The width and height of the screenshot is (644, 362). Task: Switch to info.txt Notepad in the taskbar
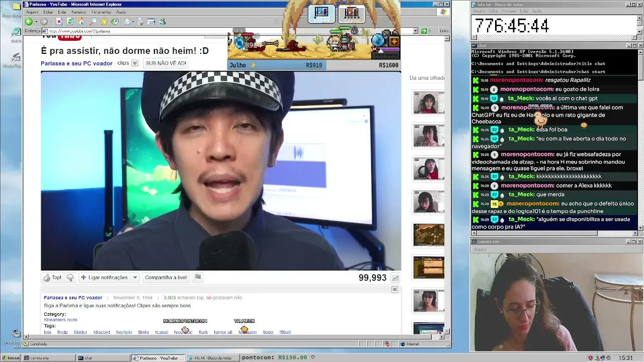pyautogui.click(x=212, y=358)
